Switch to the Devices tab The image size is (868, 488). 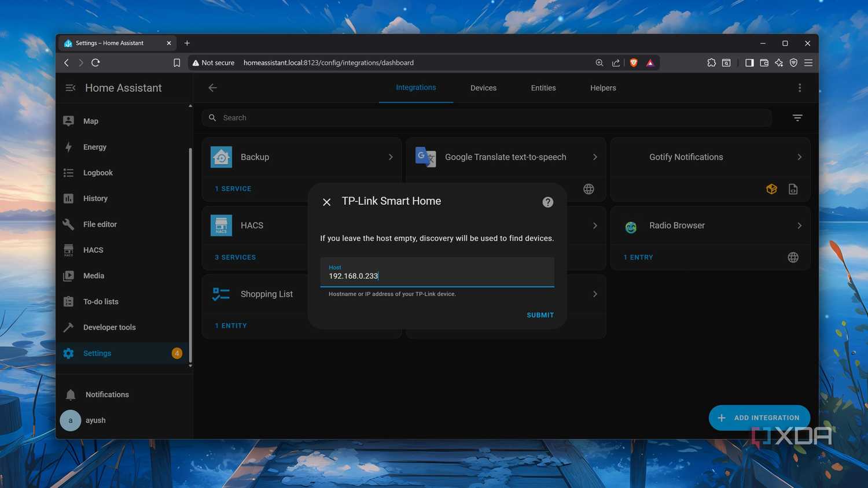tap(483, 88)
